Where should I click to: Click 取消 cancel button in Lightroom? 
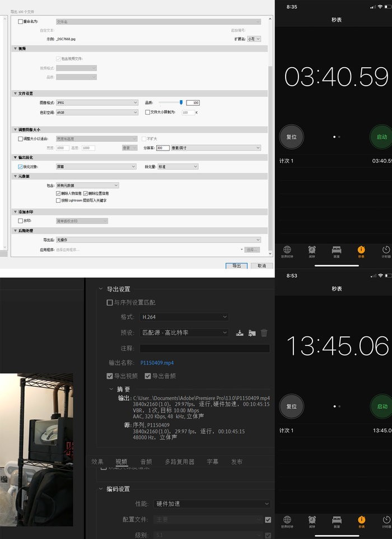(x=262, y=266)
